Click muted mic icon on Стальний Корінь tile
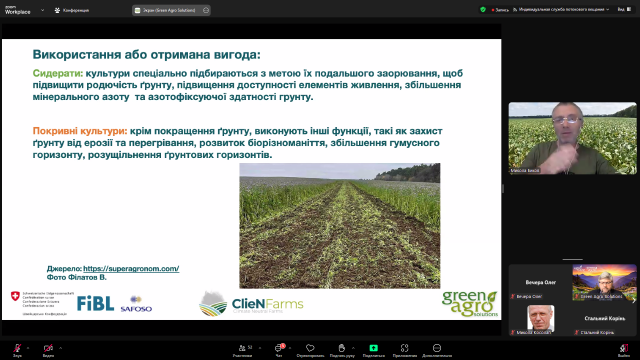This screenshot has width=640, height=360. point(577,332)
